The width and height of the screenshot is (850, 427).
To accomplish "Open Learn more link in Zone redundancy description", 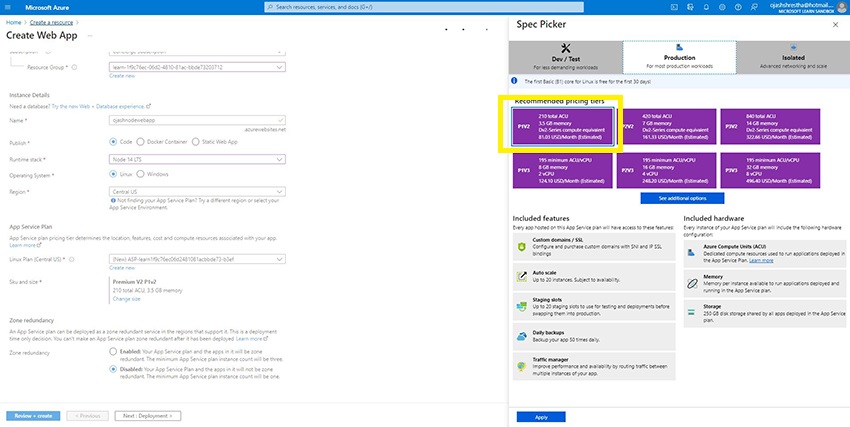I will [x=252, y=339].
